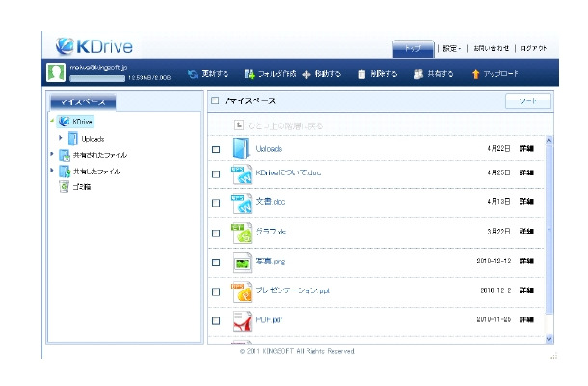Check the 文書.doc row checkbox
Screen dimensions: 588x386
216,203
